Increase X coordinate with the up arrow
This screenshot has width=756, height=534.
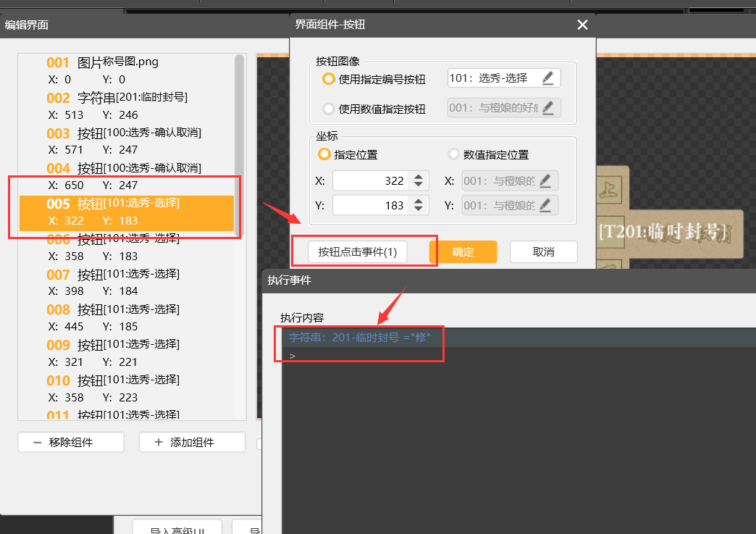(419, 177)
